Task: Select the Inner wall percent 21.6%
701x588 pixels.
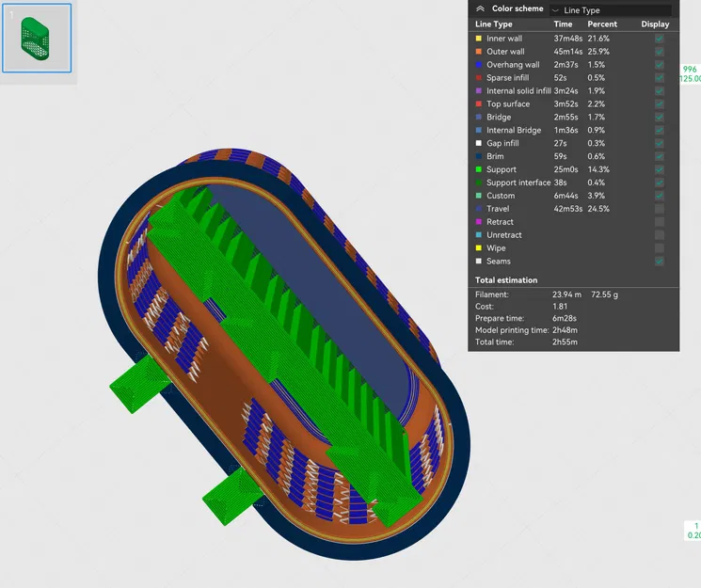Action: [598, 39]
